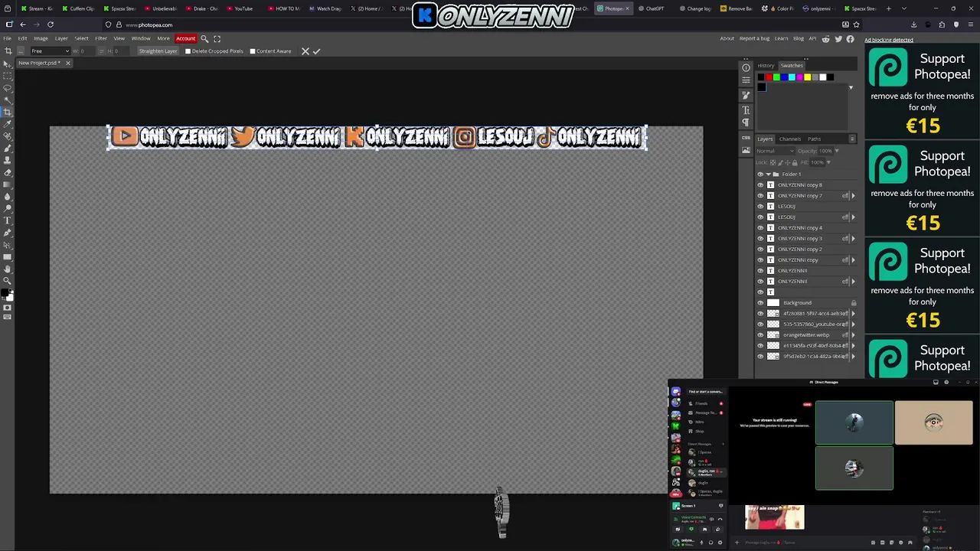The width and height of the screenshot is (980, 551).
Task: Toggle fullscreen icon in menu bar
Action: [217, 38]
